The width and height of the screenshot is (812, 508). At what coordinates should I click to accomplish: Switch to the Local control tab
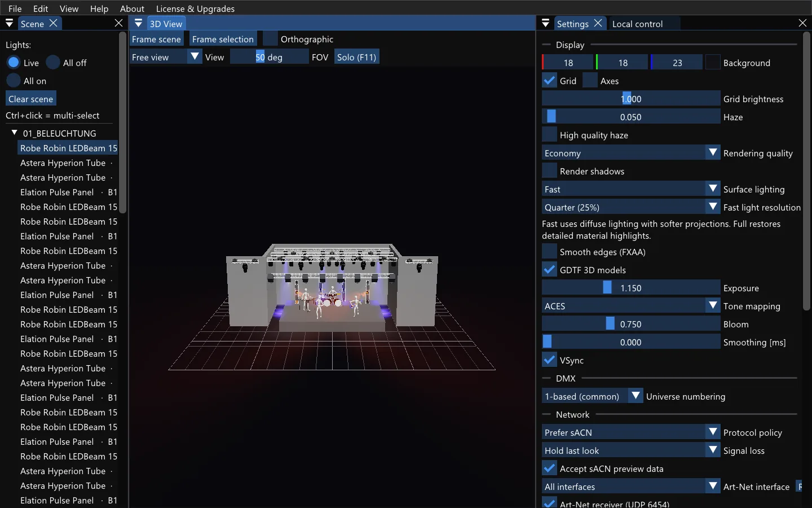click(x=637, y=24)
